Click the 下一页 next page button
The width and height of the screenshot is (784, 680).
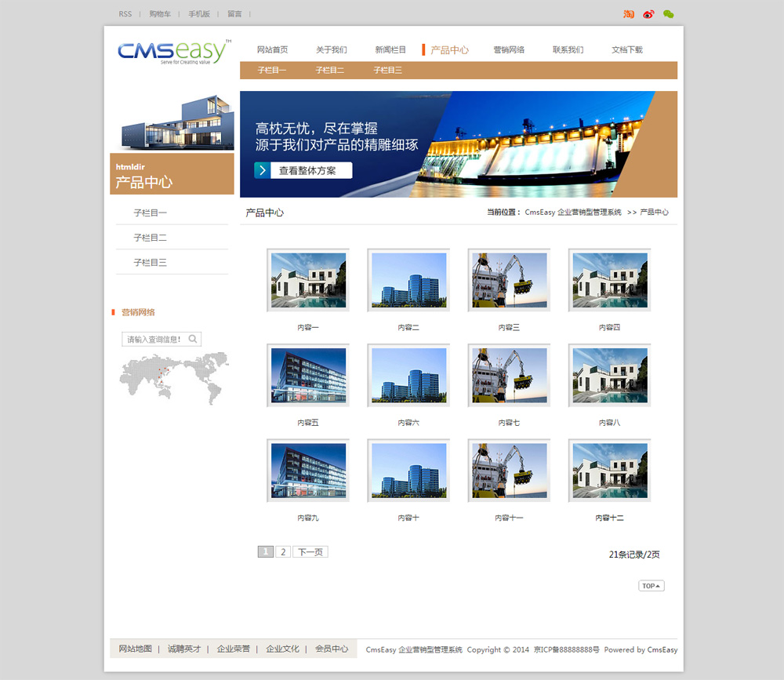310,552
